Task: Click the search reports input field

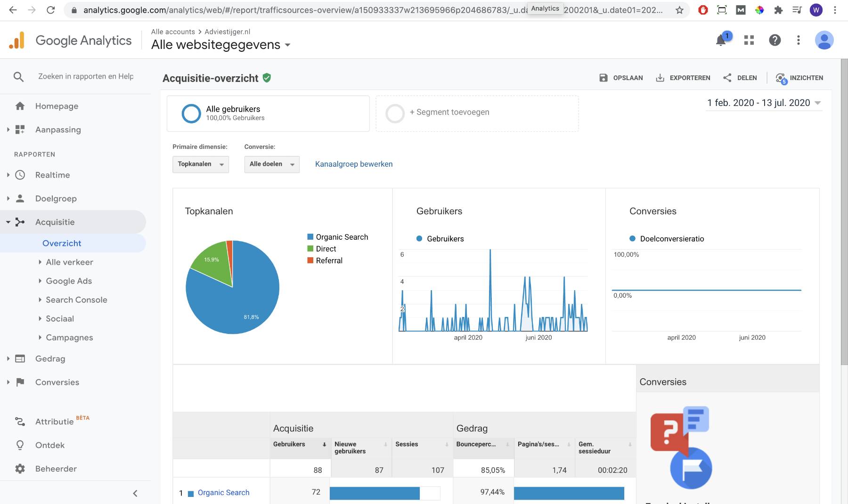Action: (x=86, y=76)
